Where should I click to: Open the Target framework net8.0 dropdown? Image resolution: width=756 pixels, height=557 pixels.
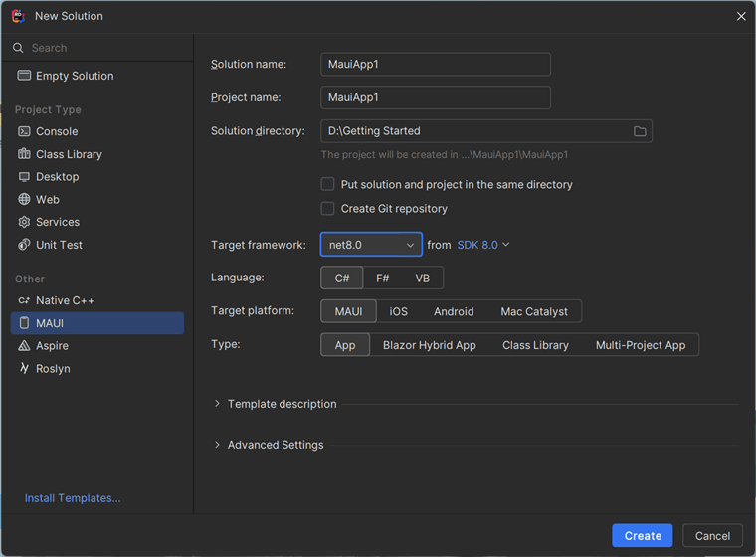pyautogui.click(x=371, y=245)
